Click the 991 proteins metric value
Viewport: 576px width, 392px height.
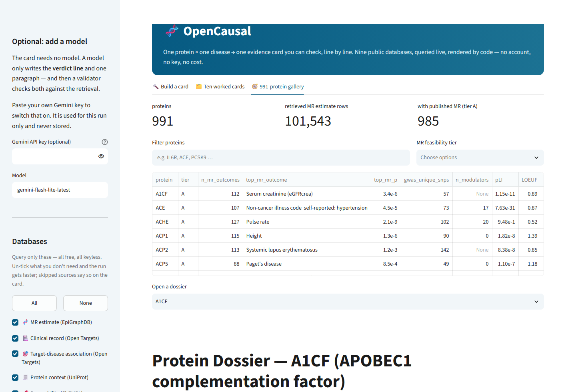[162, 121]
